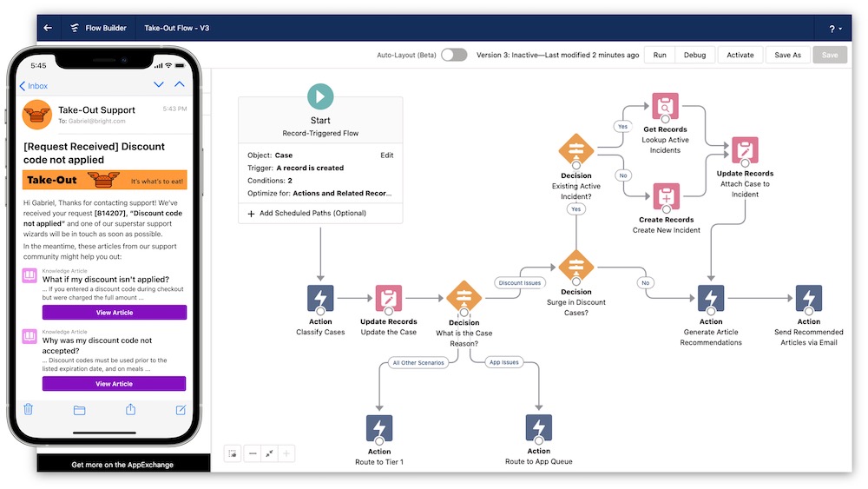This screenshot has width=868, height=489.
Task: Select the Route to App Queue action icon
Action: point(538,427)
